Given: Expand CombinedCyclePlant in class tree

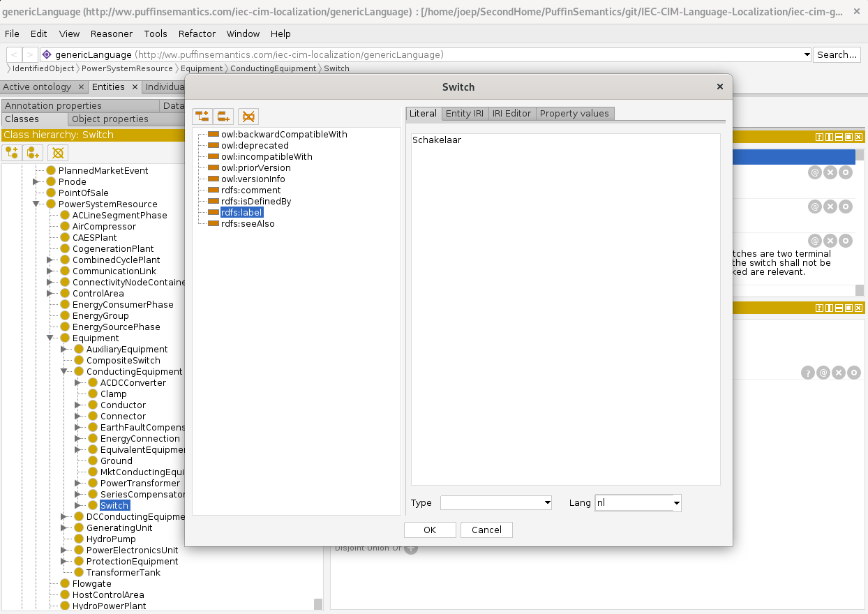Looking at the screenshot, I should point(50,260).
